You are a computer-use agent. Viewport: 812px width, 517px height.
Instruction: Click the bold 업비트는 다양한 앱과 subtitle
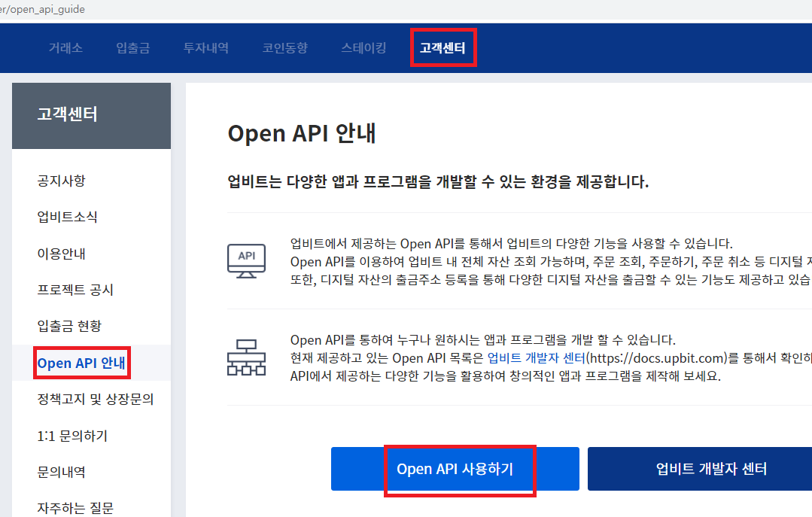click(x=438, y=182)
